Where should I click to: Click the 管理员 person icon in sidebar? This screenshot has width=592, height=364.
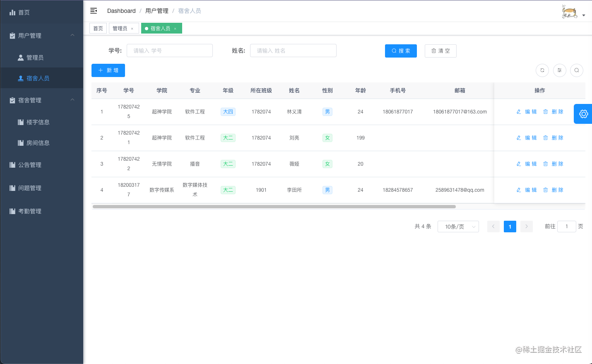tap(21, 58)
